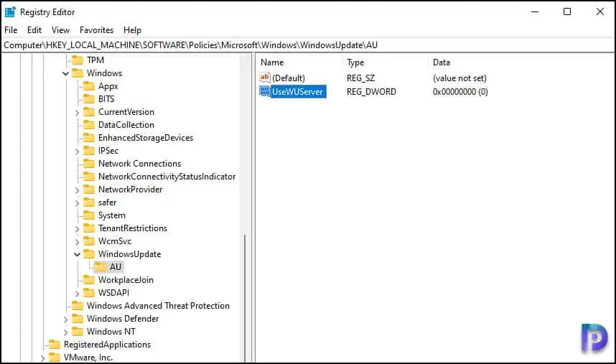Expand the VMware, Inc. key
Screen dimensions: 616x364
(x=42, y=358)
